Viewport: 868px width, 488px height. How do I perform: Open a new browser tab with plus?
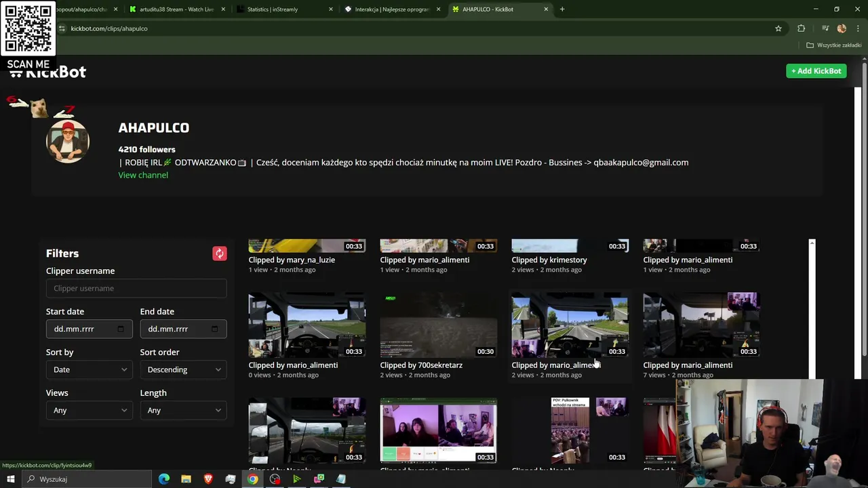pos(562,9)
